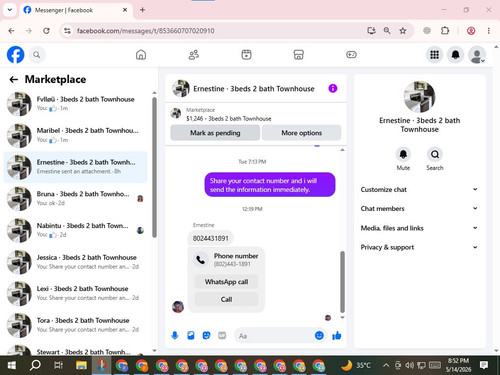
Task: Open conversation with Lexi
Action: coord(75,293)
